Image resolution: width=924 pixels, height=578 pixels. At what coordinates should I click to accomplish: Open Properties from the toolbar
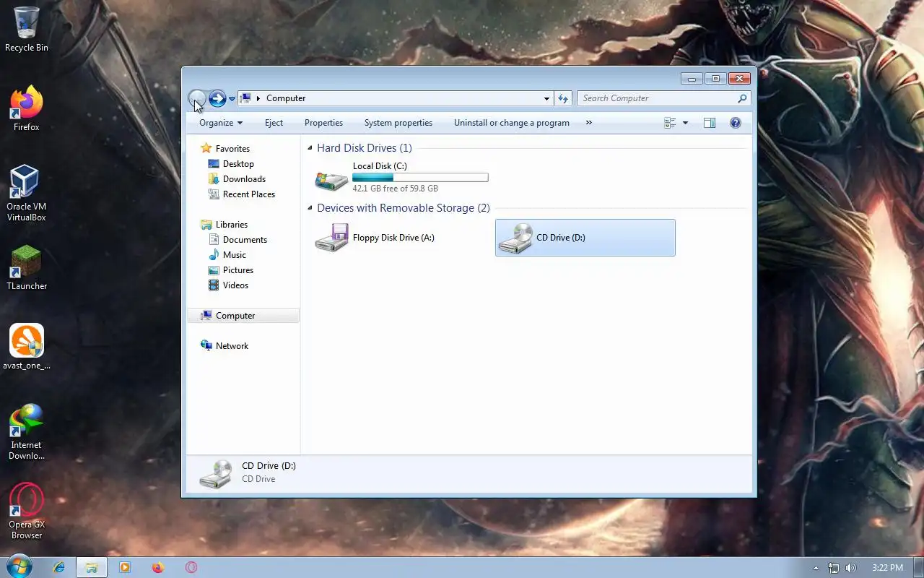[323, 123]
